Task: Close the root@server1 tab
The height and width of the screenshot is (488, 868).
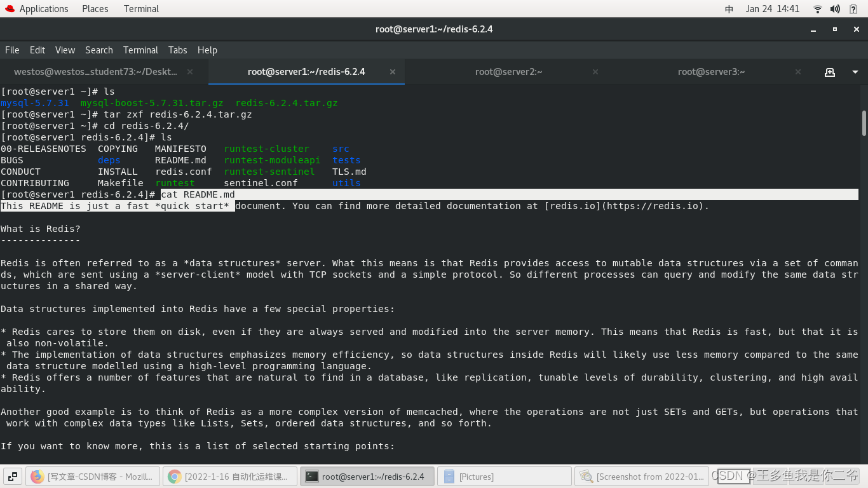Action: click(393, 72)
